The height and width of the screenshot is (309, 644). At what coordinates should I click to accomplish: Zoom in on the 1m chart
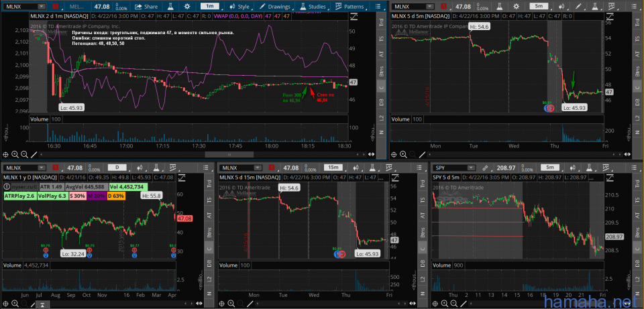click(x=15, y=154)
